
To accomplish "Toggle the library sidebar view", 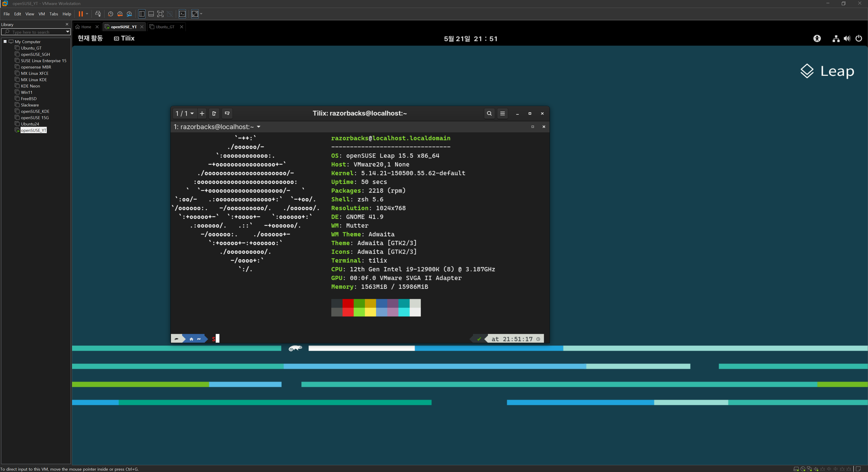I will pyautogui.click(x=142, y=14).
